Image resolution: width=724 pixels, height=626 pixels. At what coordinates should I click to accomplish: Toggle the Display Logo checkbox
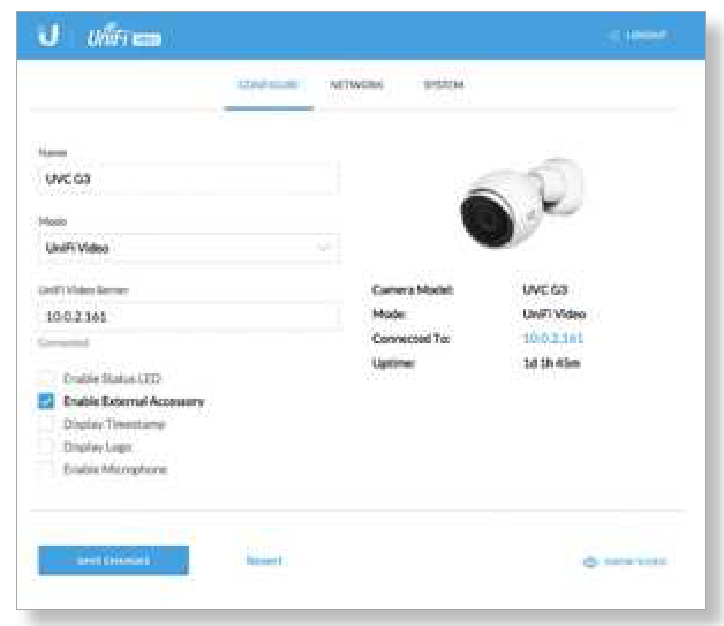[46, 447]
